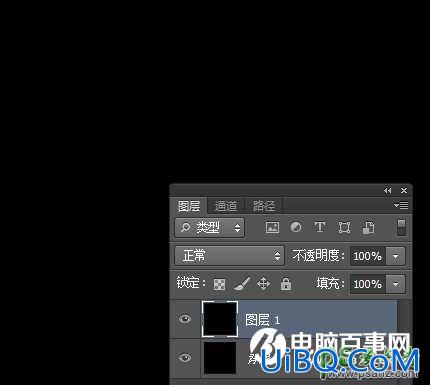Screen dimensions: 430x385
Task: Collapse the panel with double-arrow icon
Action: (387, 191)
